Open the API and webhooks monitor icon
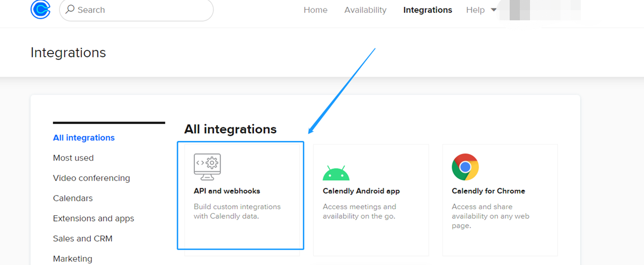The height and width of the screenshot is (265, 644). click(207, 167)
